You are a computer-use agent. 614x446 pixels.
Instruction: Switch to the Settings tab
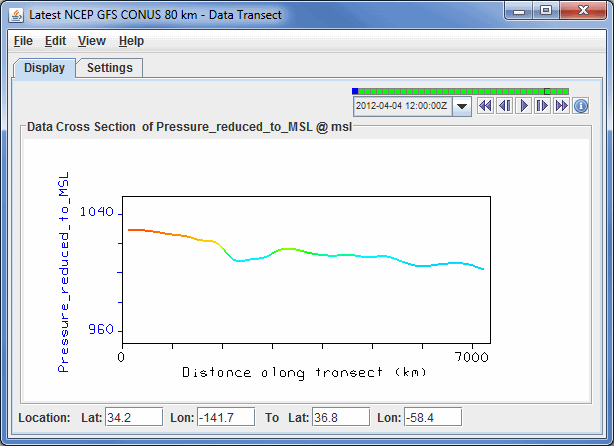110,68
